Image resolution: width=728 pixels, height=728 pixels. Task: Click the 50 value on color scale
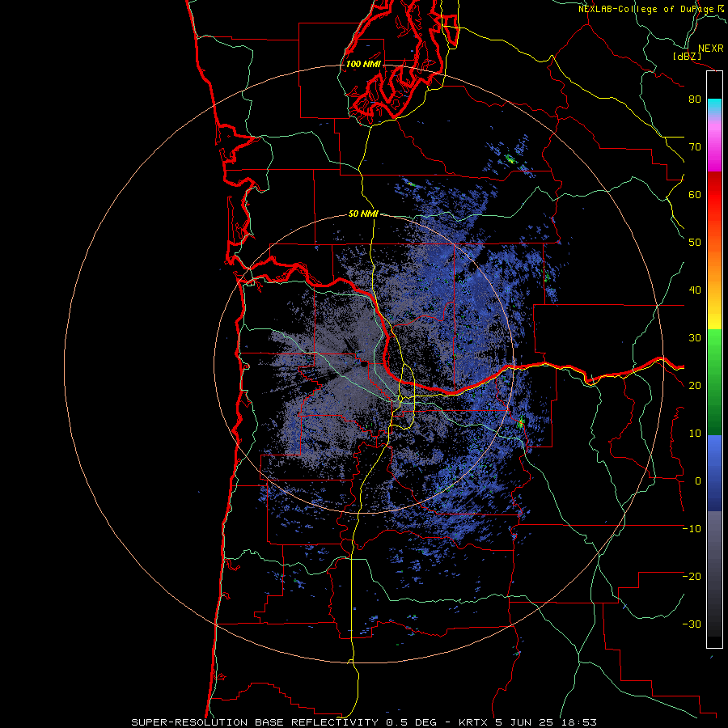(x=695, y=243)
